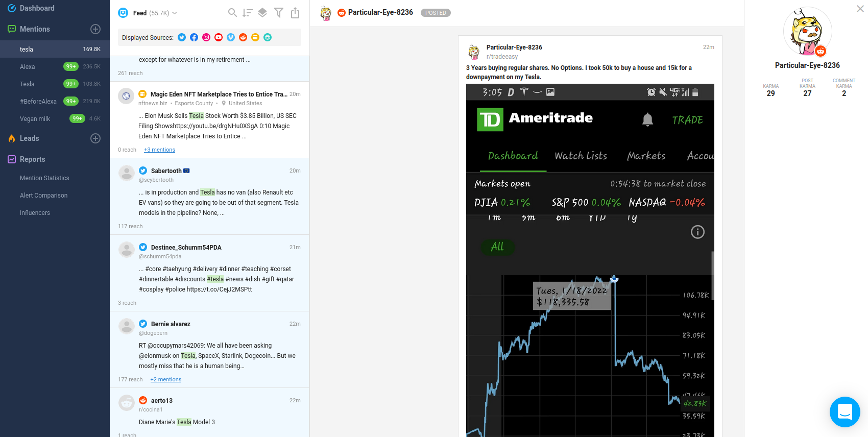This screenshot has height=437, width=868.
Task: Click the blue Feed inbox icon
Action: [x=123, y=13]
